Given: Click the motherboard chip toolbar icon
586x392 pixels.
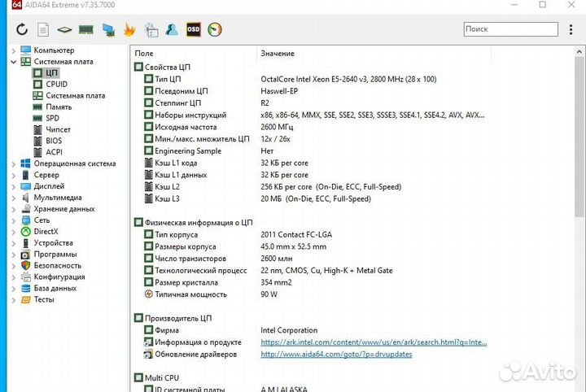Looking at the screenshot, I should point(64,29).
